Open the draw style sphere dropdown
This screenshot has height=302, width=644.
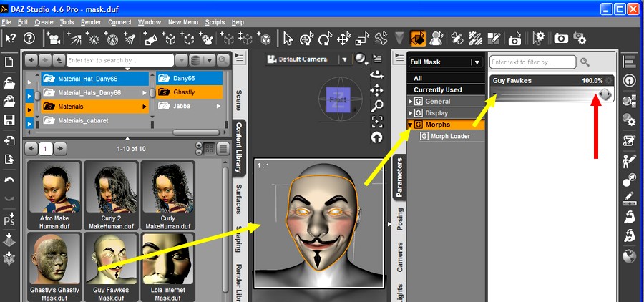tap(361, 59)
